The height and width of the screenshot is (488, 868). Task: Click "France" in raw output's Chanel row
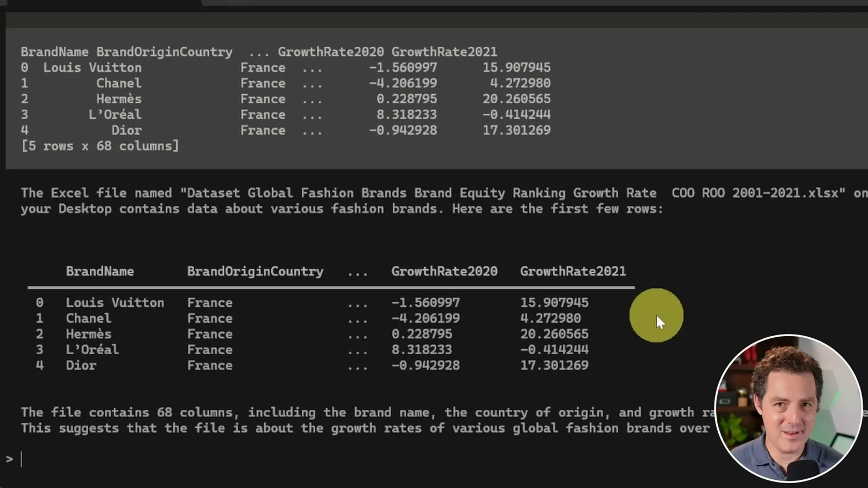[x=263, y=84]
